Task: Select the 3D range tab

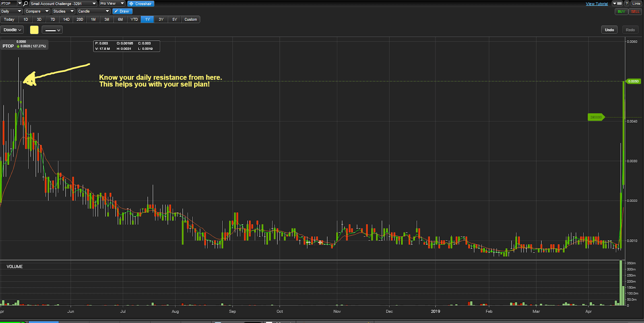Action: tap(39, 19)
